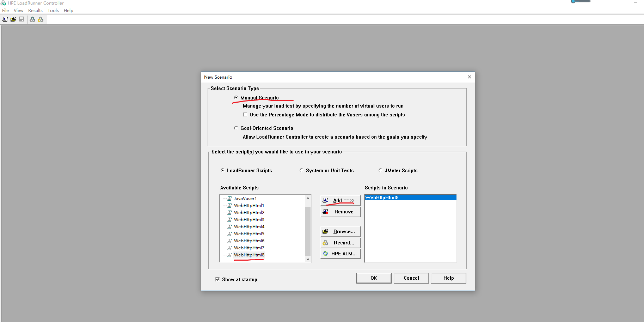Viewport: 644px width, 322px height.
Task: Click the HPE LoadRunner Controller title icon
Action: (3, 3)
